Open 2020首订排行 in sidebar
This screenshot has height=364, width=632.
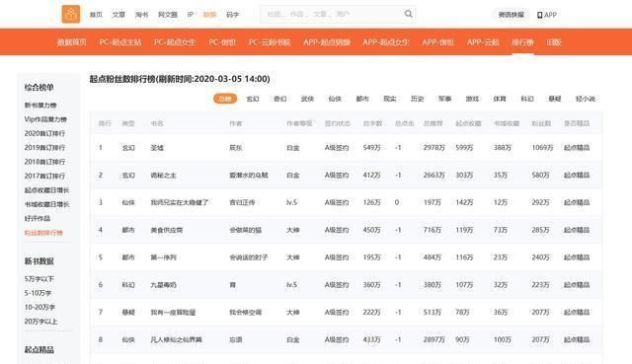pyautogui.click(x=44, y=133)
